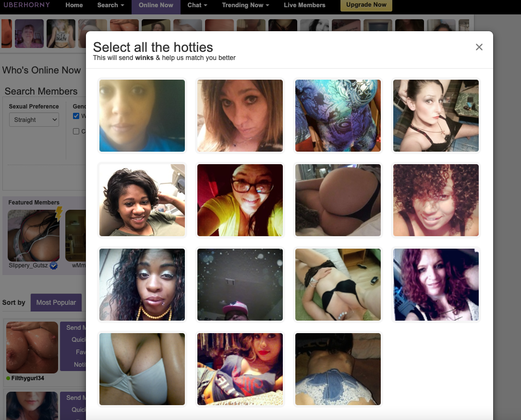Tick the checked Gender checkbox
Viewport: 521px width, 420px height.
pyautogui.click(x=76, y=116)
